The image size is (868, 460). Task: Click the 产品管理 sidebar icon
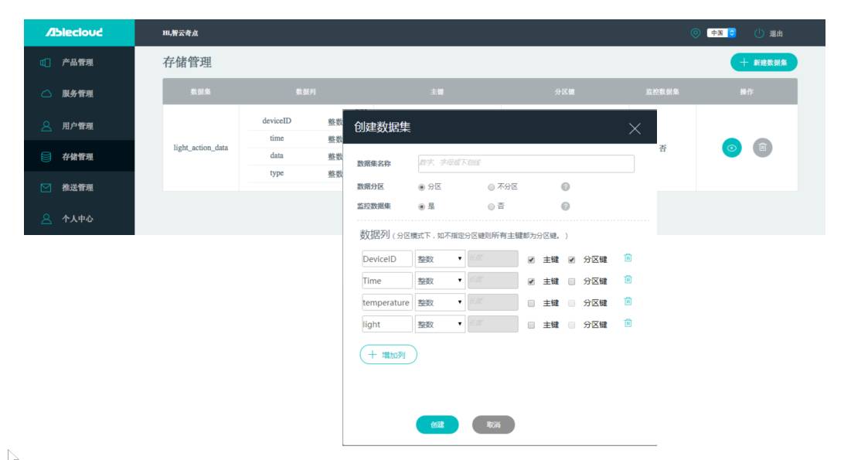[x=46, y=63]
